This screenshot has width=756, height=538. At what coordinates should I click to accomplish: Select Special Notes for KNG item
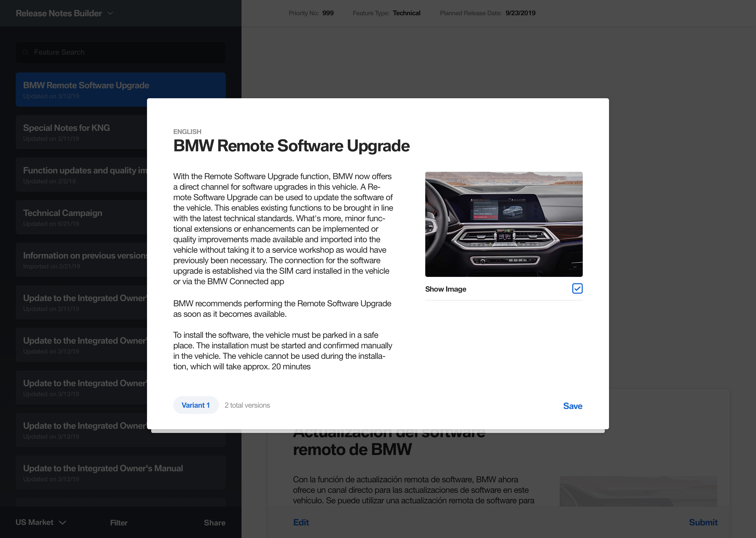81,132
